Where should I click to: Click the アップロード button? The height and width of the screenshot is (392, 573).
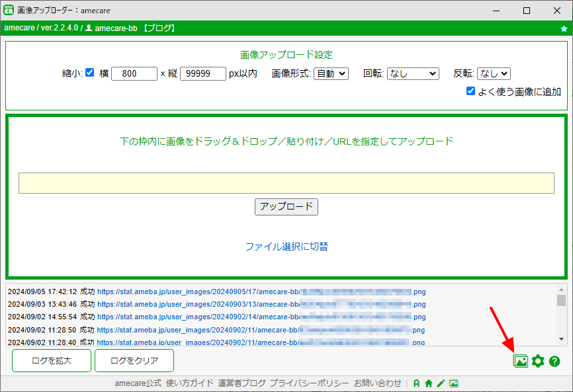click(286, 207)
